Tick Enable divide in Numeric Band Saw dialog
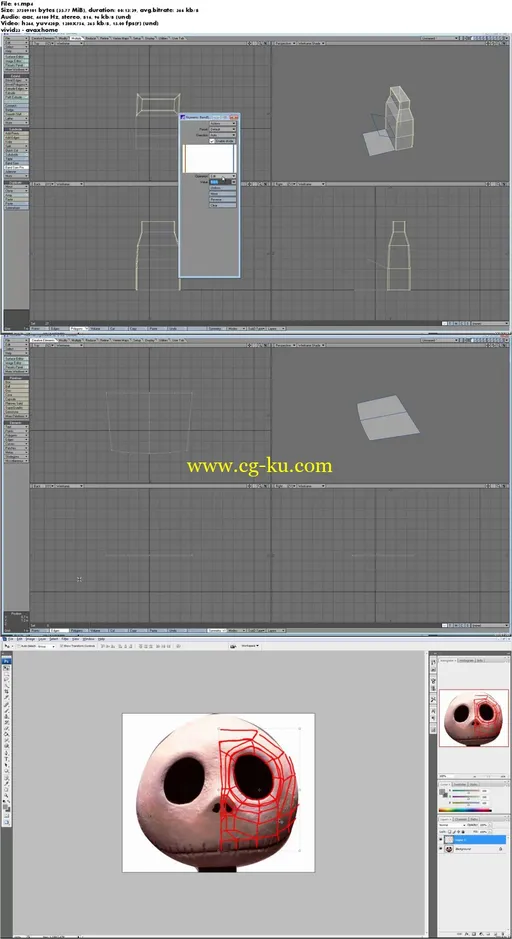Viewport: 512px width, 939px height. [212, 141]
